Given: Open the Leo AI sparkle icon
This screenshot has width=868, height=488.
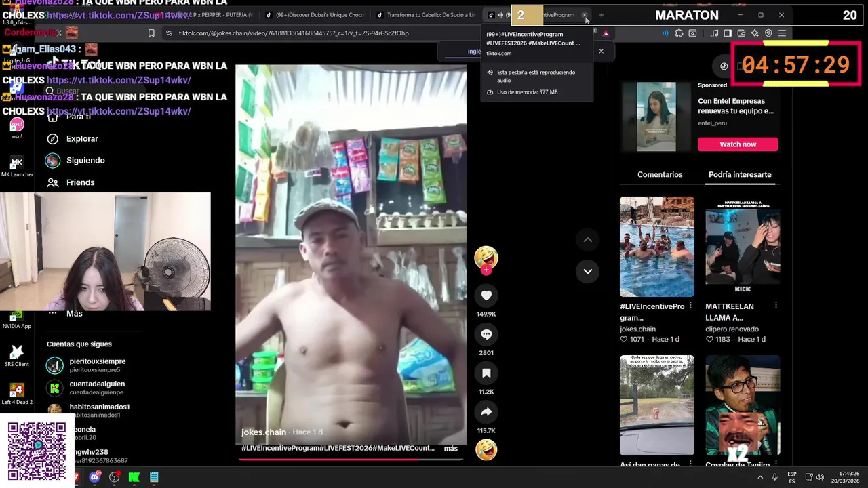Looking at the screenshot, I should coord(755,33).
